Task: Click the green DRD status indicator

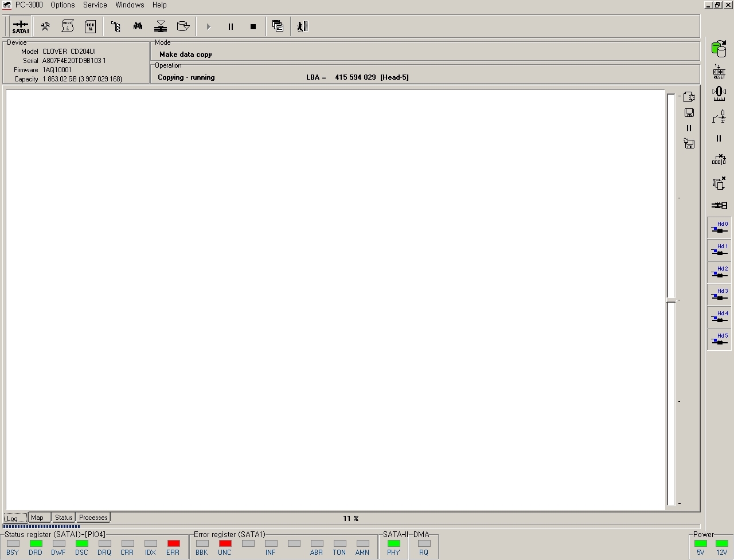Action: tap(36, 543)
